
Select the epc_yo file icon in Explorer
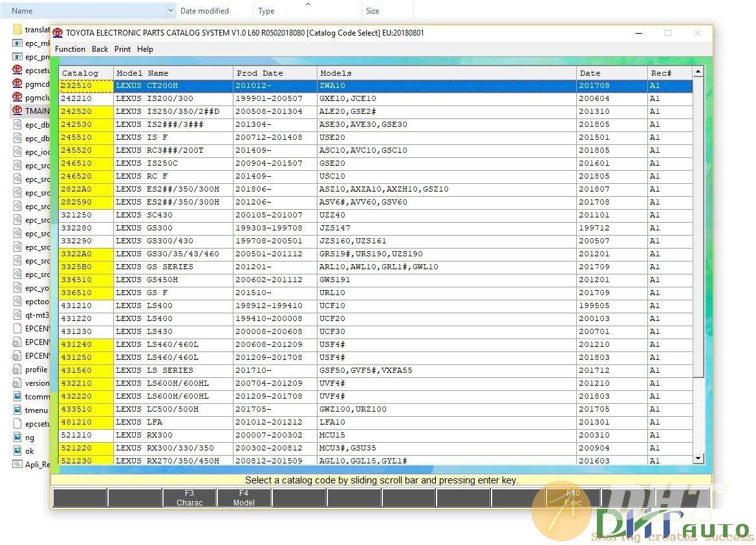tap(17, 287)
